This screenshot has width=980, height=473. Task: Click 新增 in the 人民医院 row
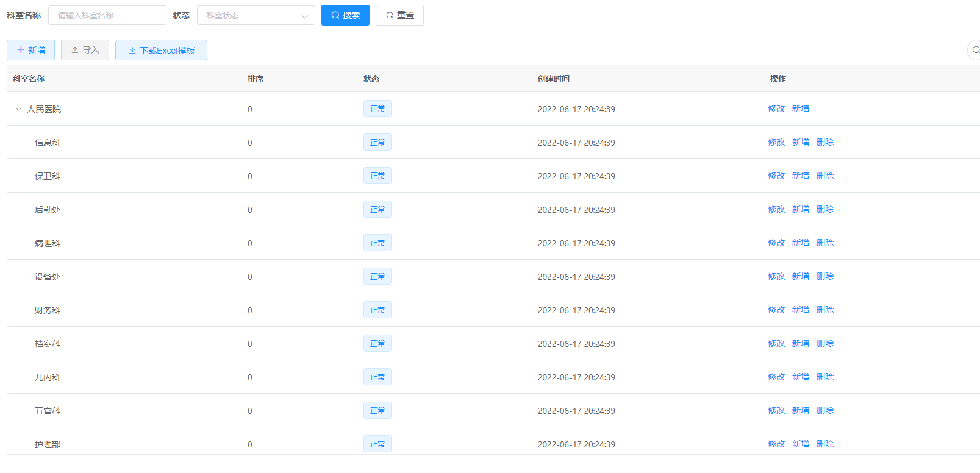click(801, 108)
